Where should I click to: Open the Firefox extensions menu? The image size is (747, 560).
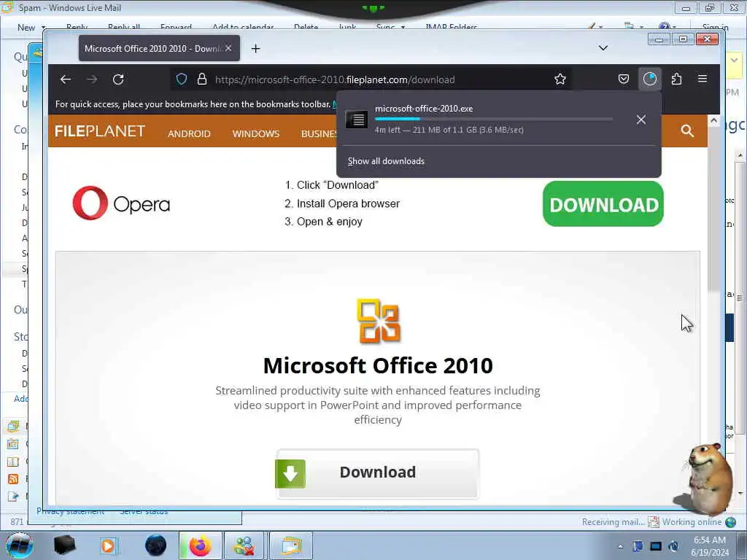pos(676,79)
